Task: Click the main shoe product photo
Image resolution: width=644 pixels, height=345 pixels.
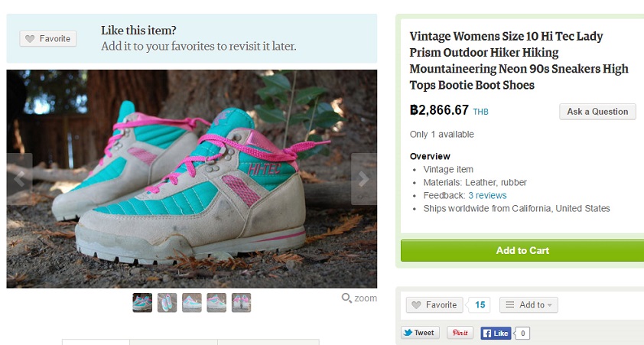Action: pyautogui.click(x=191, y=178)
